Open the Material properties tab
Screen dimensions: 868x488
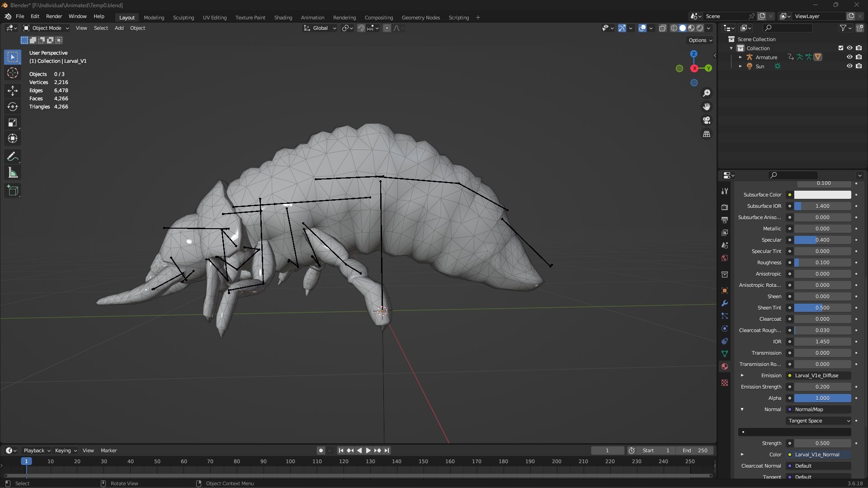pyautogui.click(x=725, y=366)
